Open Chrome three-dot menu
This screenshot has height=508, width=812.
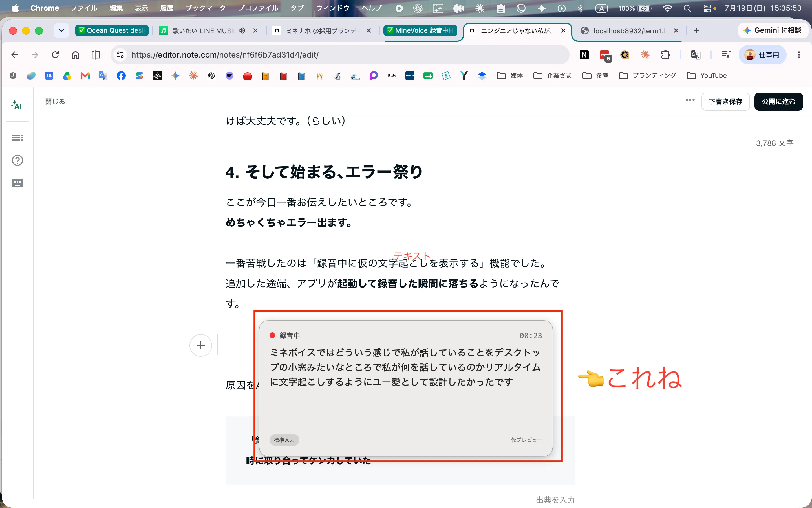(799, 55)
